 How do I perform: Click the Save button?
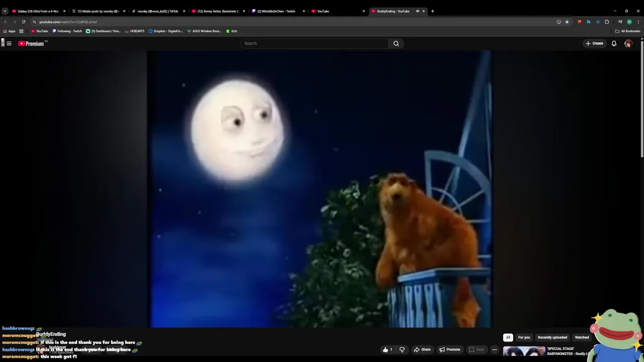point(476,349)
